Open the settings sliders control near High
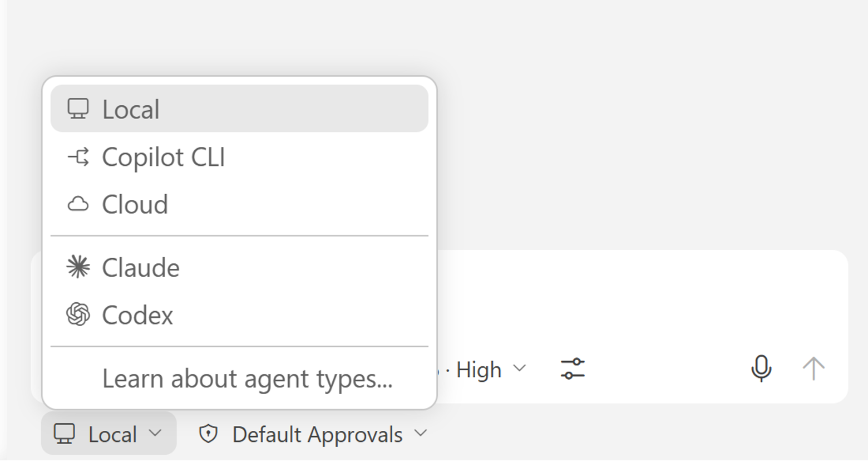This screenshot has height=462, width=868. coord(573,369)
